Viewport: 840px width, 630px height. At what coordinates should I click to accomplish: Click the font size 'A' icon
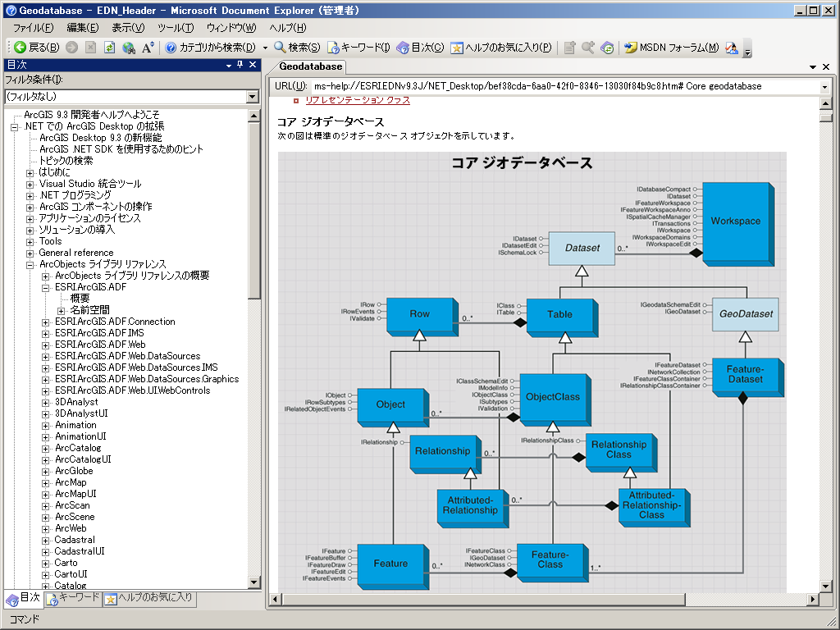148,48
